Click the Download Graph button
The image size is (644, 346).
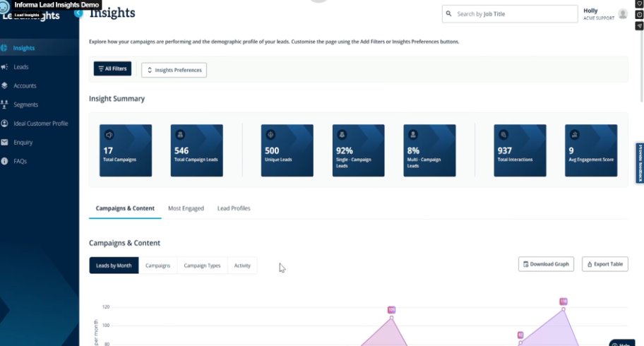pyautogui.click(x=546, y=264)
